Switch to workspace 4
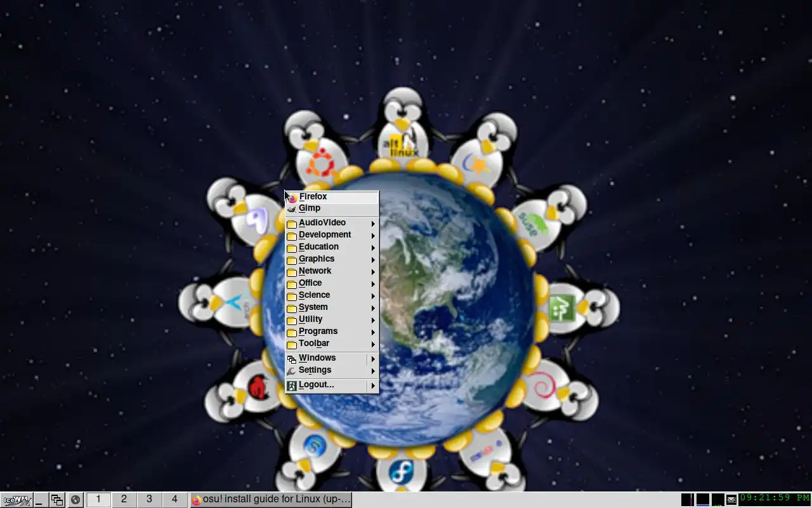 coord(174,499)
